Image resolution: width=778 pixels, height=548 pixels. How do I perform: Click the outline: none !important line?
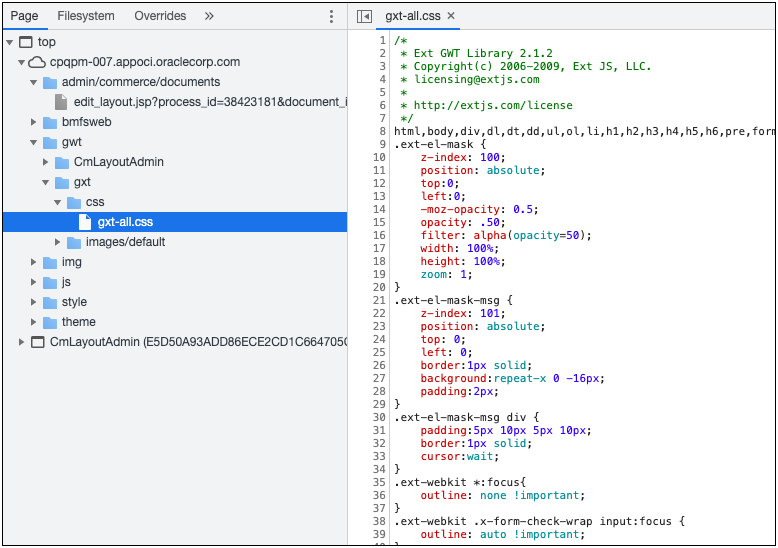click(x=503, y=495)
